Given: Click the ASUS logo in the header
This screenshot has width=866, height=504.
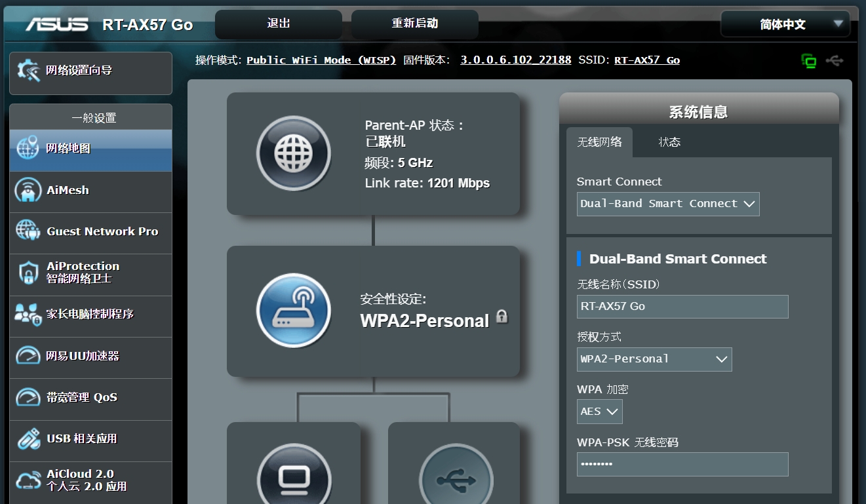Looking at the screenshot, I should pyautogui.click(x=57, y=24).
